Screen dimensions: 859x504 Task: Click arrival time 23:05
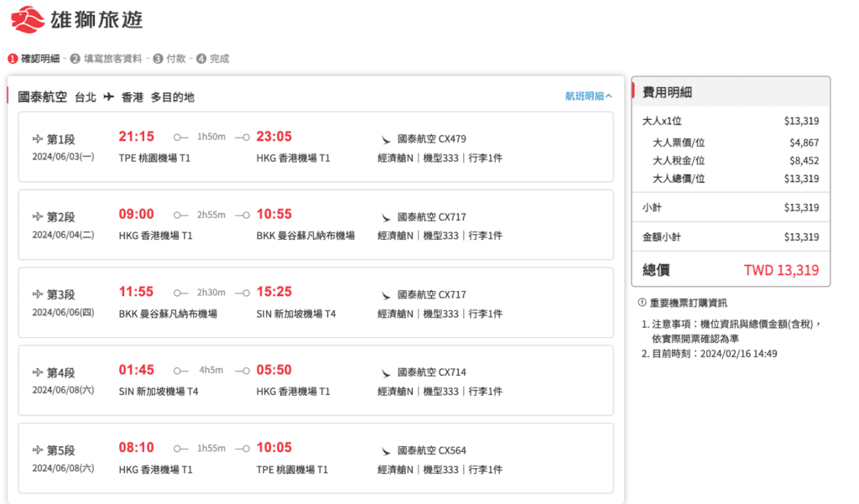point(274,137)
